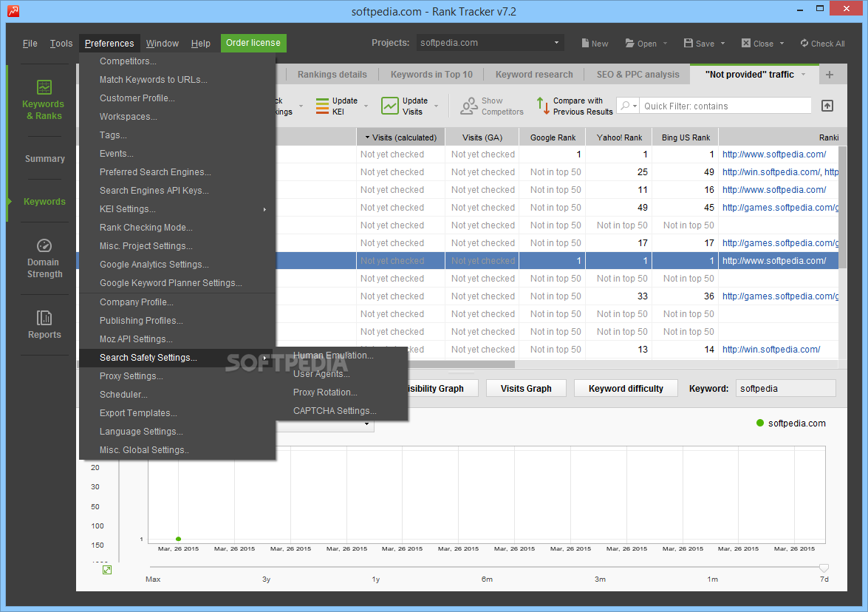Open the Keywords sidebar section
This screenshot has height=612, width=868.
pyautogui.click(x=45, y=202)
